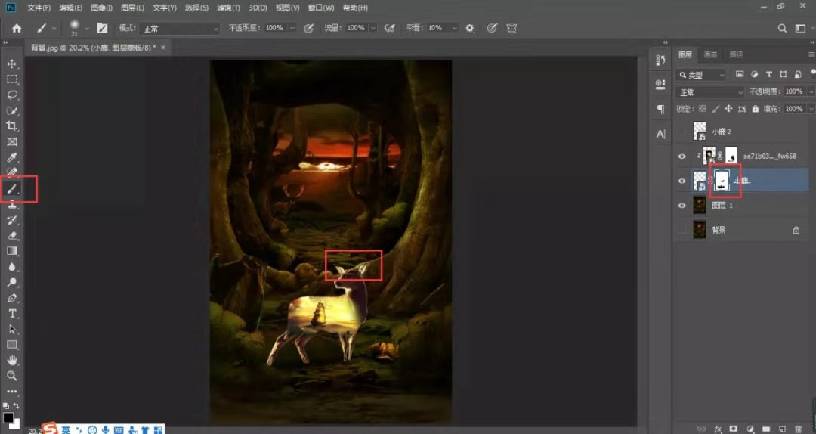This screenshot has height=434, width=816.
Task: Open the opacity slider dropdown in options bar
Action: (291, 28)
